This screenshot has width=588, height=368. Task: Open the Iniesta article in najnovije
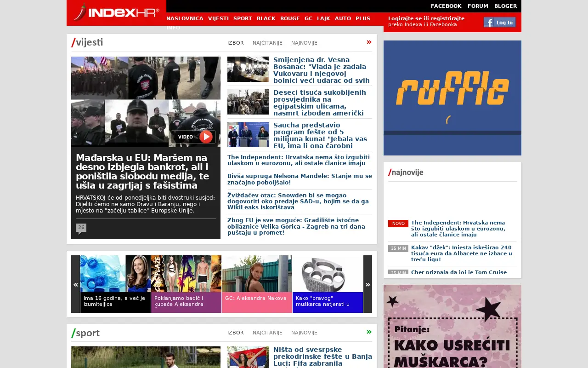coord(461,253)
